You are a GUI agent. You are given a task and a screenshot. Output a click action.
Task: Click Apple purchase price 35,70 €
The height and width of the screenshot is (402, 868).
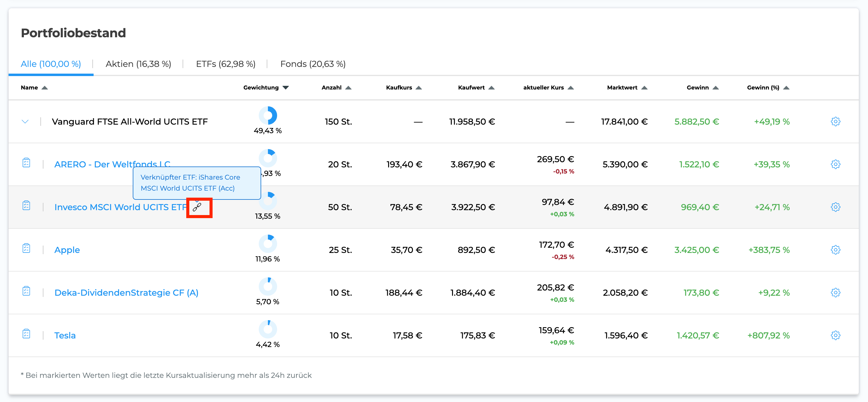point(406,250)
